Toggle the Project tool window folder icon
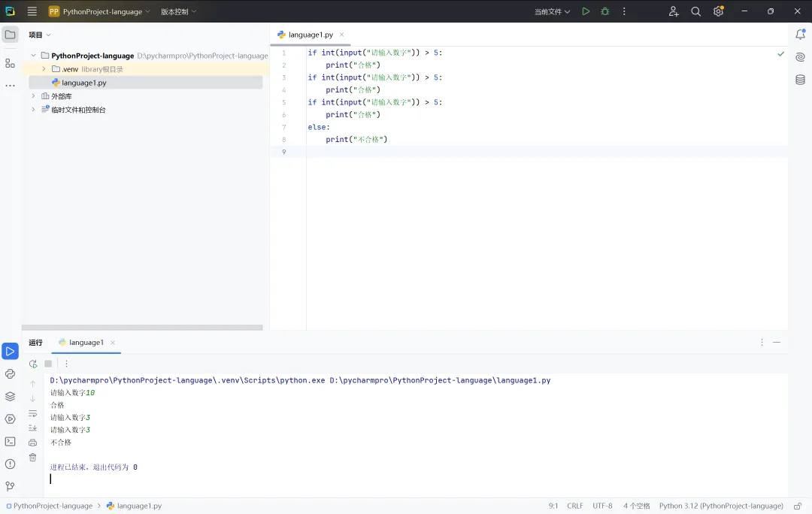This screenshot has height=514, width=812. pyautogui.click(x=11, y=35)
